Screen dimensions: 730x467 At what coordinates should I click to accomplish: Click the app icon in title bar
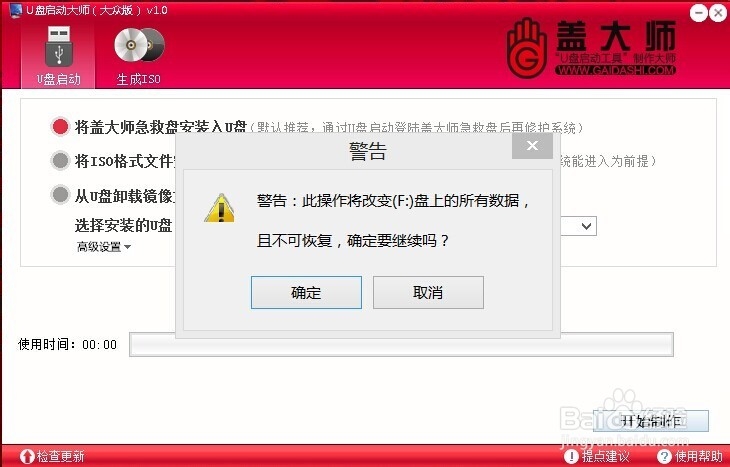coord(15,10)
